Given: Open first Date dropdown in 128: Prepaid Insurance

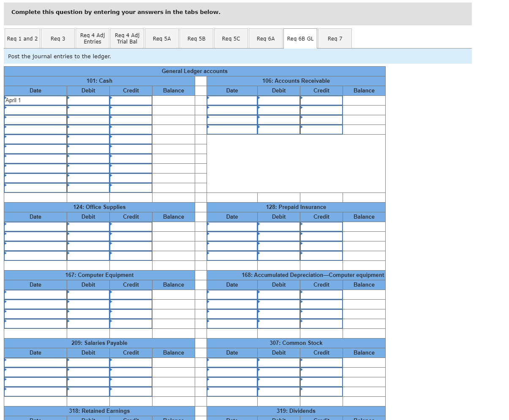Looking at the screenshot, I should coord(232,227).
